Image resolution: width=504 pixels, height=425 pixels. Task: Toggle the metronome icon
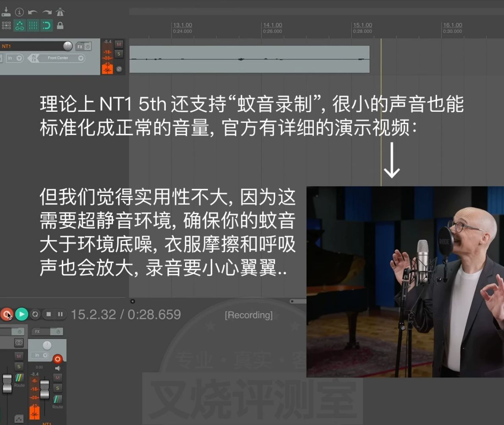pyautogui.click(x=60, y=12)
